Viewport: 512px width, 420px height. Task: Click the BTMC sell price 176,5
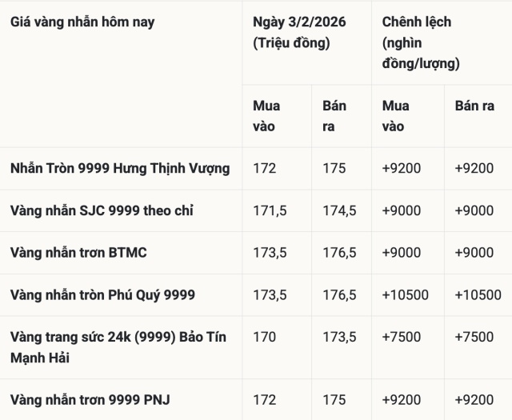pyautogui.click(x=339, y=253)
